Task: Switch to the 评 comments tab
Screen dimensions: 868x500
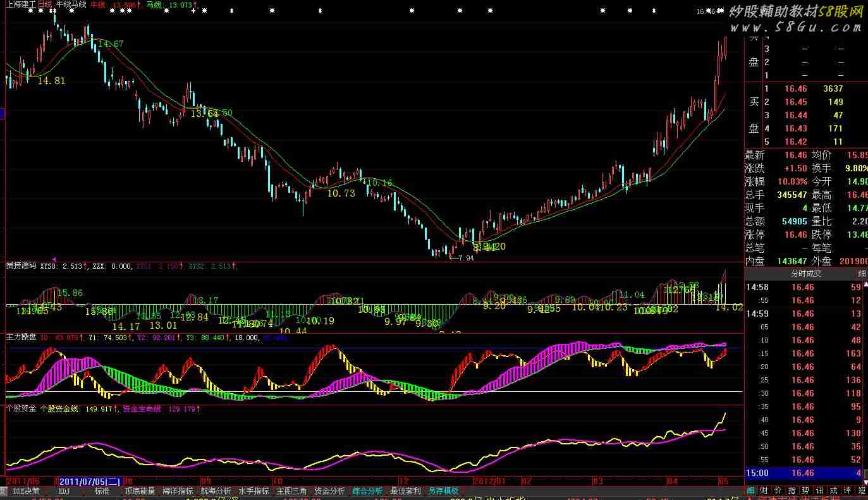Action: point(847,491)
